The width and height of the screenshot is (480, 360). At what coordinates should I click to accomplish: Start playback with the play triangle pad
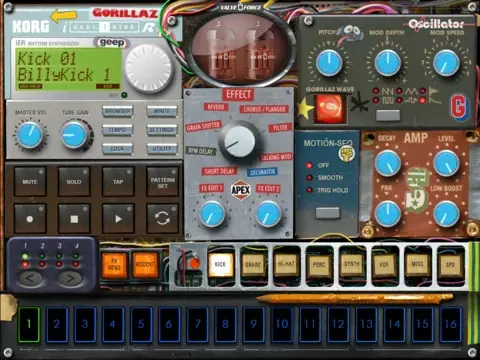click(118, 219)
